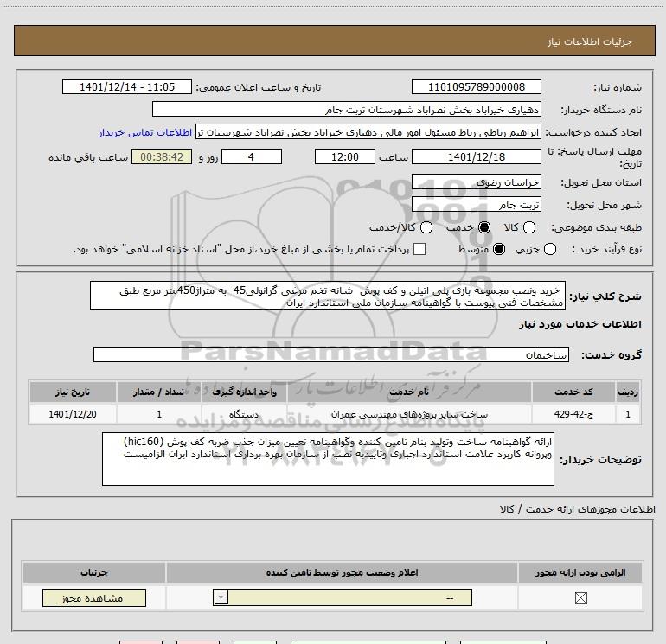Click the province field خراسان رضوی
666x644 pixels.
476,182
